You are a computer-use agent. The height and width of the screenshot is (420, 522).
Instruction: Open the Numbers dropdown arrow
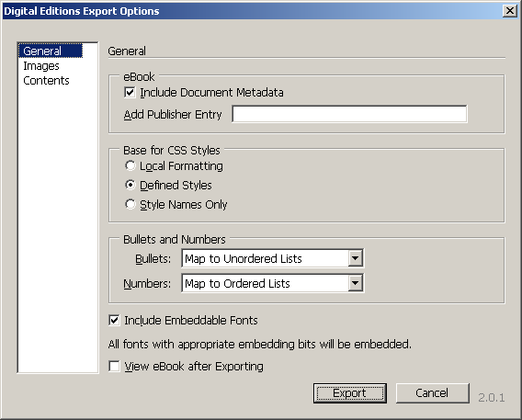356,283
